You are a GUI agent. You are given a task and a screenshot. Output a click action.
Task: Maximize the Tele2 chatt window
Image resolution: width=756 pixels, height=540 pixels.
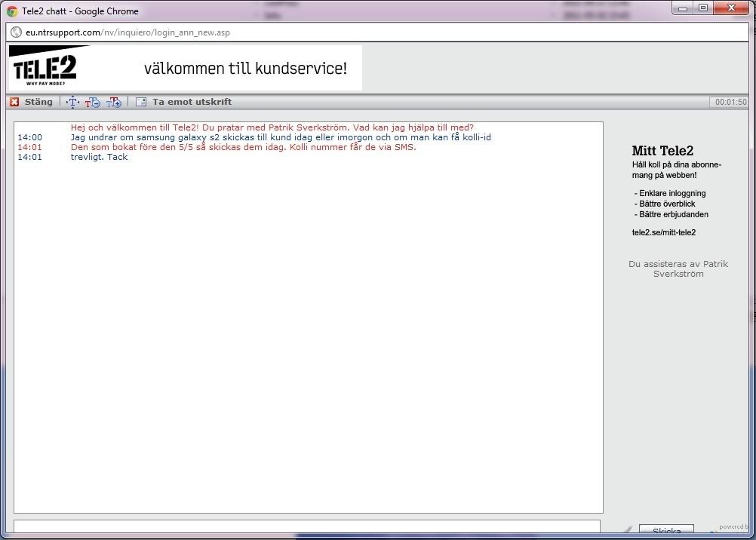(703, 8)
